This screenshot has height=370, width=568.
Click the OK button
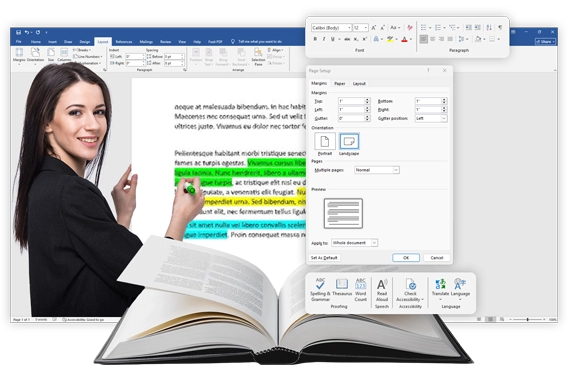[406, 258]
